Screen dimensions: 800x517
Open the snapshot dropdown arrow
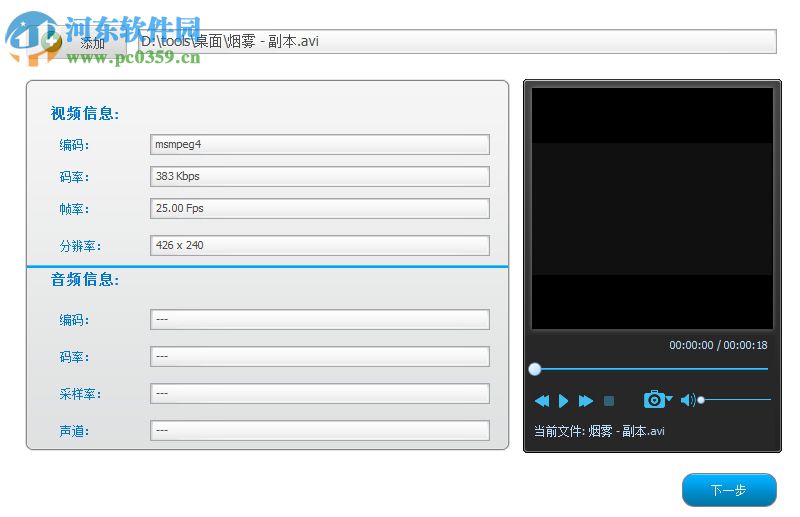tap(669, 399)
